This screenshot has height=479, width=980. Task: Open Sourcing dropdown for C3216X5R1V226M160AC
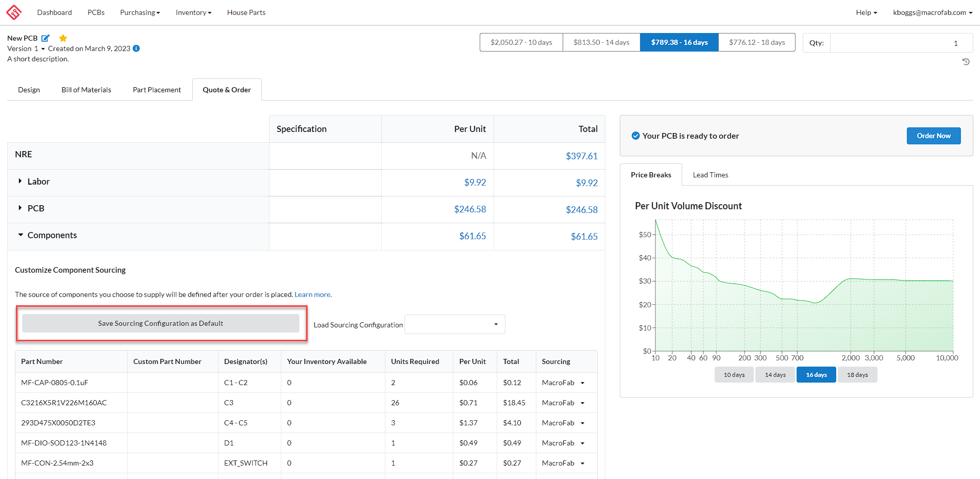pyautogui.click(x=563, y=403)
